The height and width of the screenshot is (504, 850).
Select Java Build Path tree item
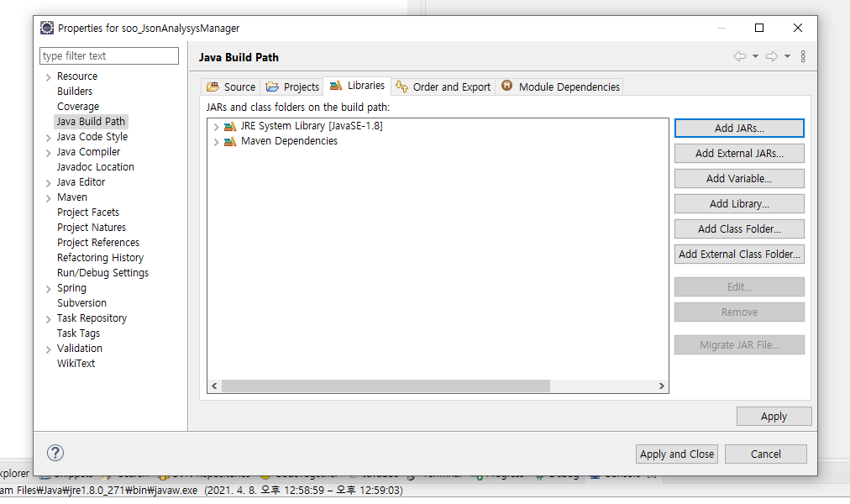pyautogui.click(x=91, y=122)
